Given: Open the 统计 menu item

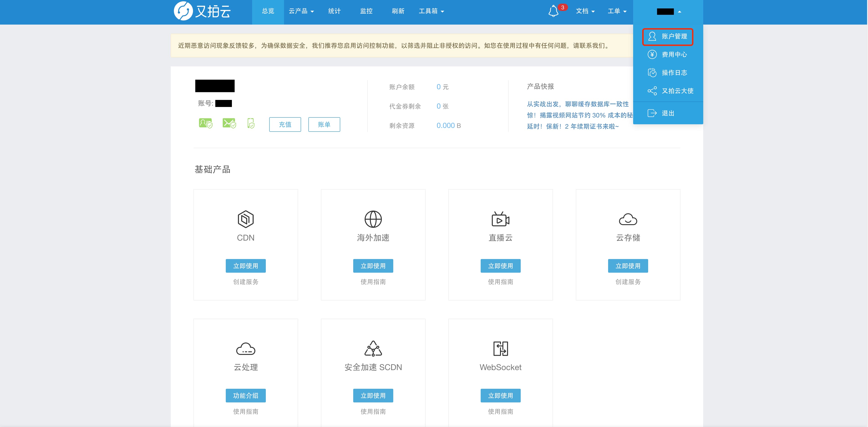Looking at the screenshot, I should (334, 11).
